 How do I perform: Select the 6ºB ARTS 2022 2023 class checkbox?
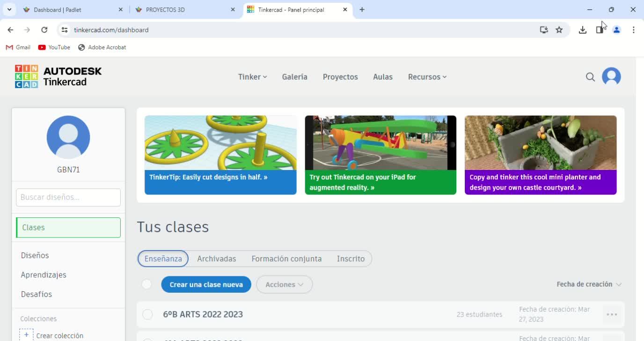(147, 314)
